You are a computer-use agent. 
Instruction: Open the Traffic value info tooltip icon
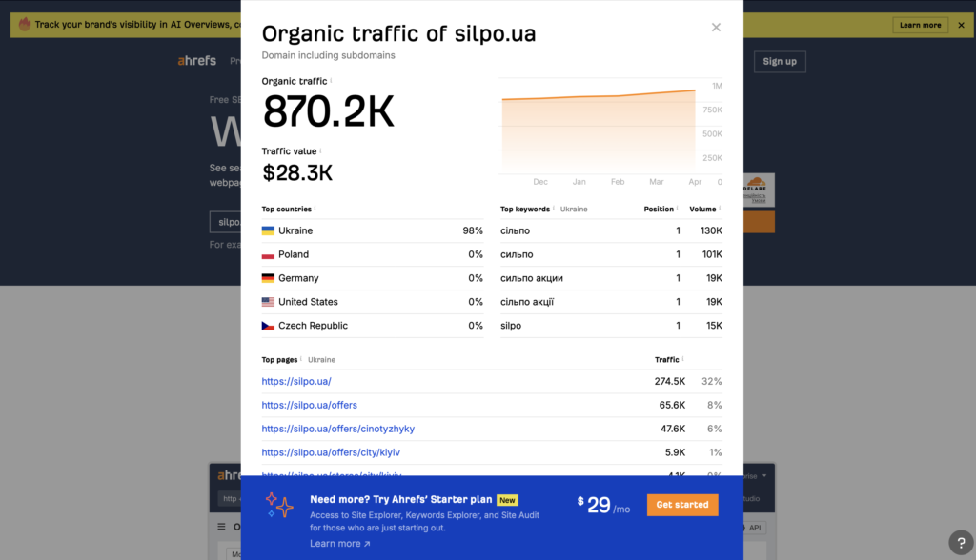(x=321, y=150)
